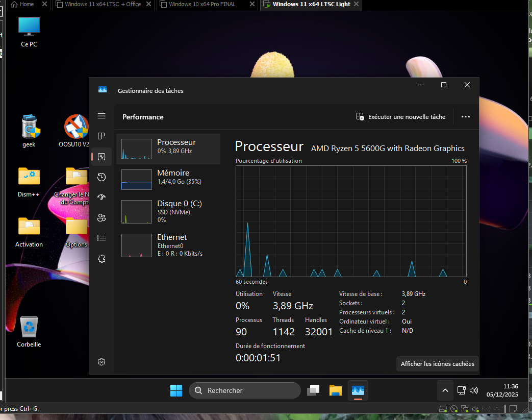
Task: Maximize the Gestionnaire des tâches window
Action: (443, 85)
